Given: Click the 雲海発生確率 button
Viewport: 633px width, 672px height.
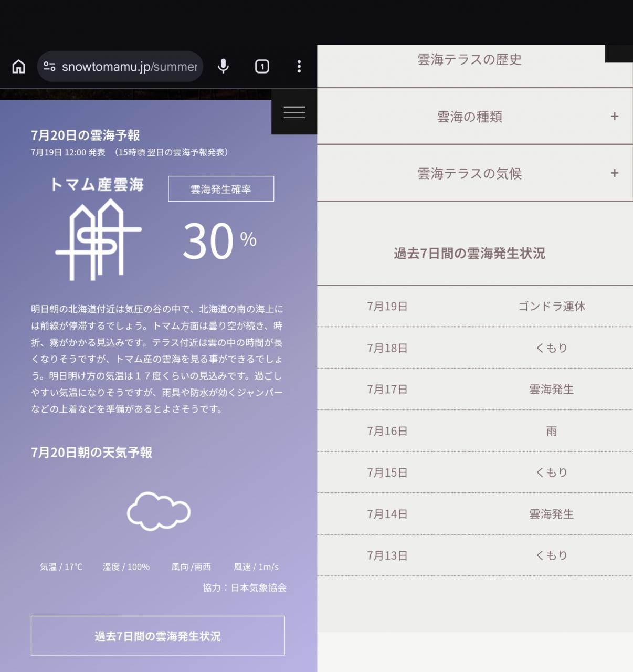Looking at the screenshot, I should coord(221,189).
